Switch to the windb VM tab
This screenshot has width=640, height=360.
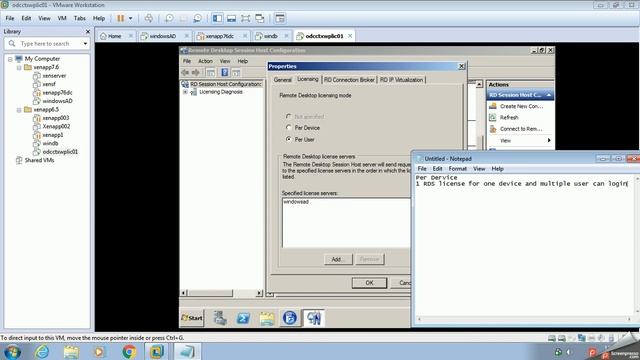point(270,36)
